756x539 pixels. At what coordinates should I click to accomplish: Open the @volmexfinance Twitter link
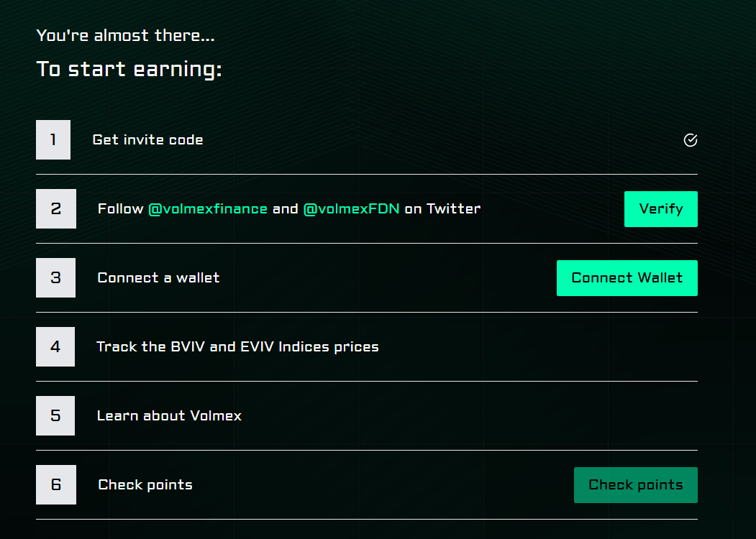pyautogui.click(x=209, y=208)
